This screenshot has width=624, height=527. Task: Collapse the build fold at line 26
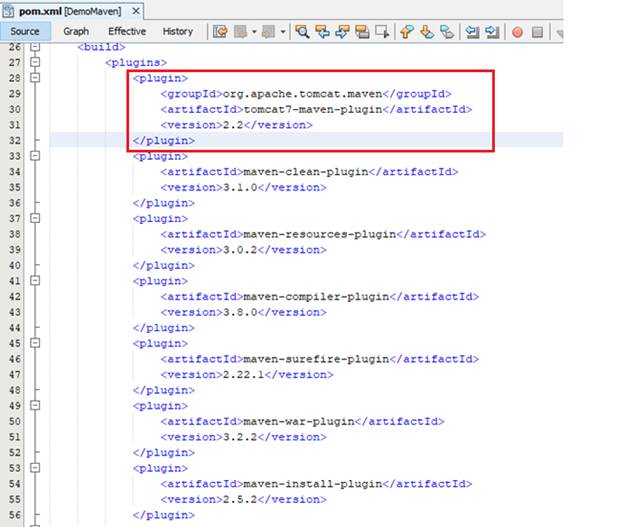pyautogui.click(x=35, y=47)
